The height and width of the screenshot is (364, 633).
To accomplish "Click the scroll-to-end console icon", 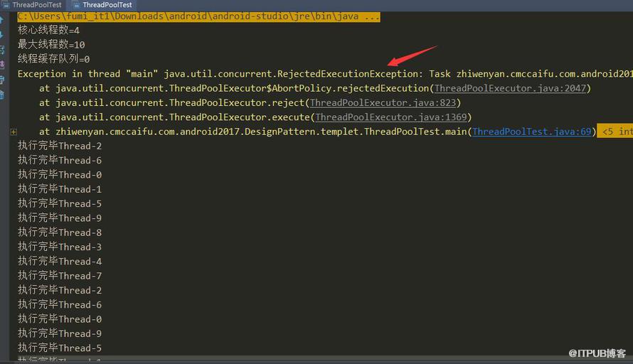I will point(1,65).
